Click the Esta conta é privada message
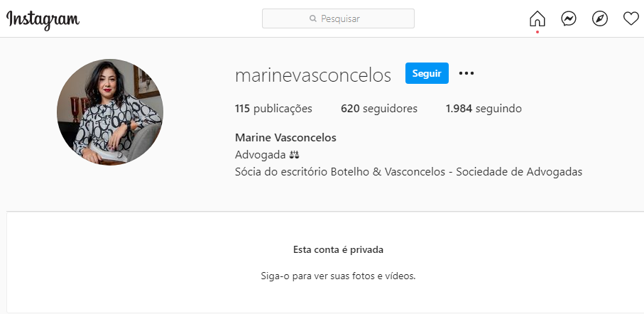This screenshot has width=644, height=314. click(339, 249)
